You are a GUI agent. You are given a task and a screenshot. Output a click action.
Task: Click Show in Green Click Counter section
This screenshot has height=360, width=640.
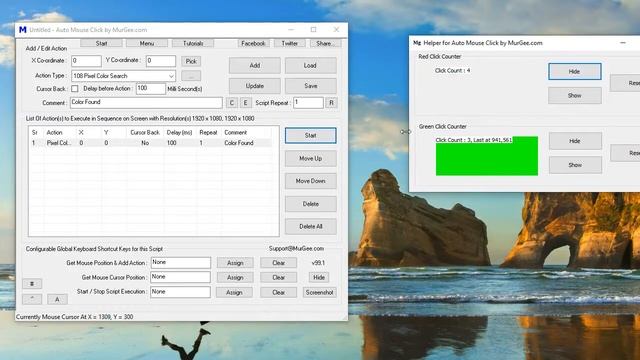575,165
